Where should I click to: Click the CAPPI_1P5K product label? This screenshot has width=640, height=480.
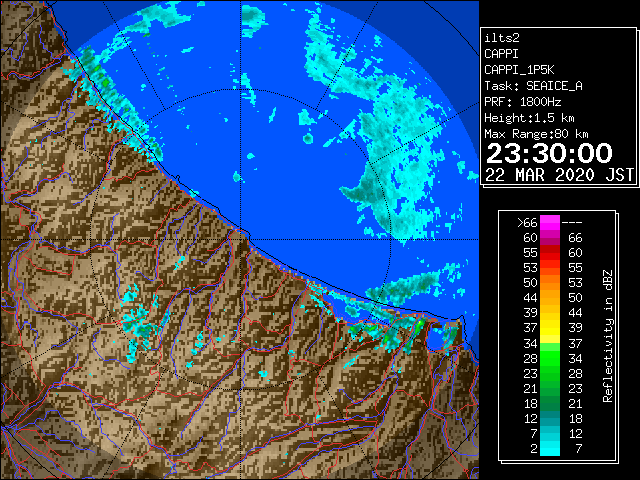(x=519, y=70)
